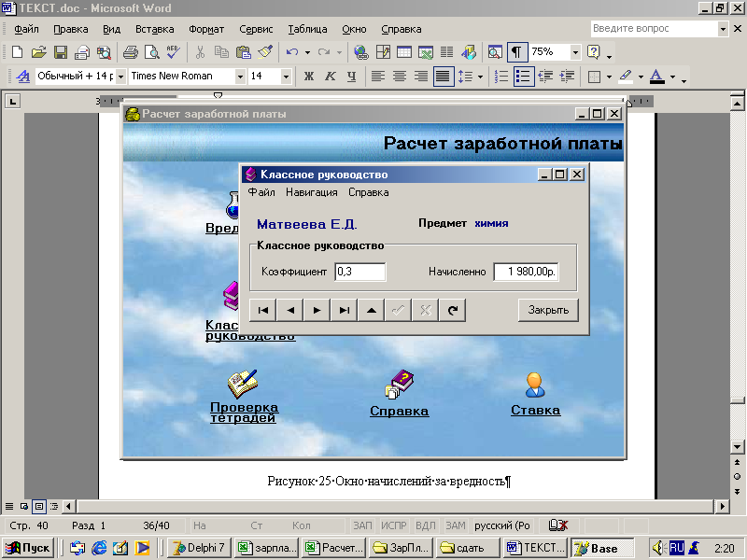The image size is (747, 560).
Task: Click the RU language indicator in tray
Action: [676, 548]
